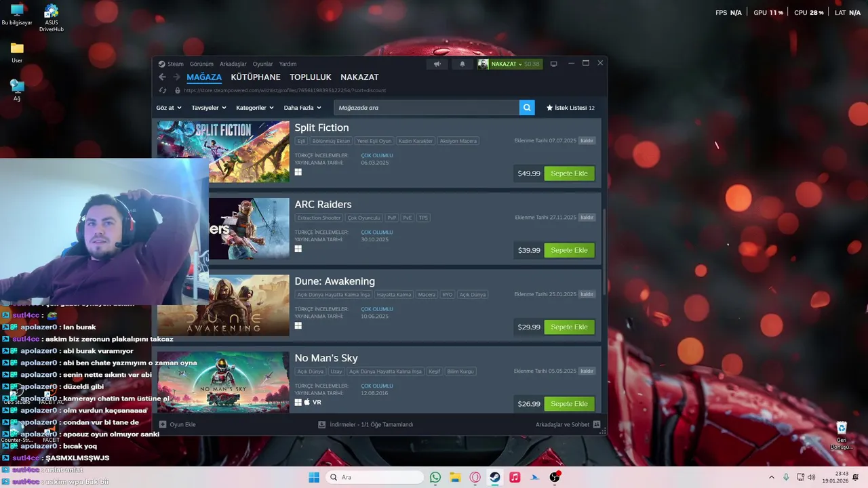Viewport: 868px width, 488px height.
Task: Add Split Fiction to cart
Action: pyautogui.click(x=569, y=174)
